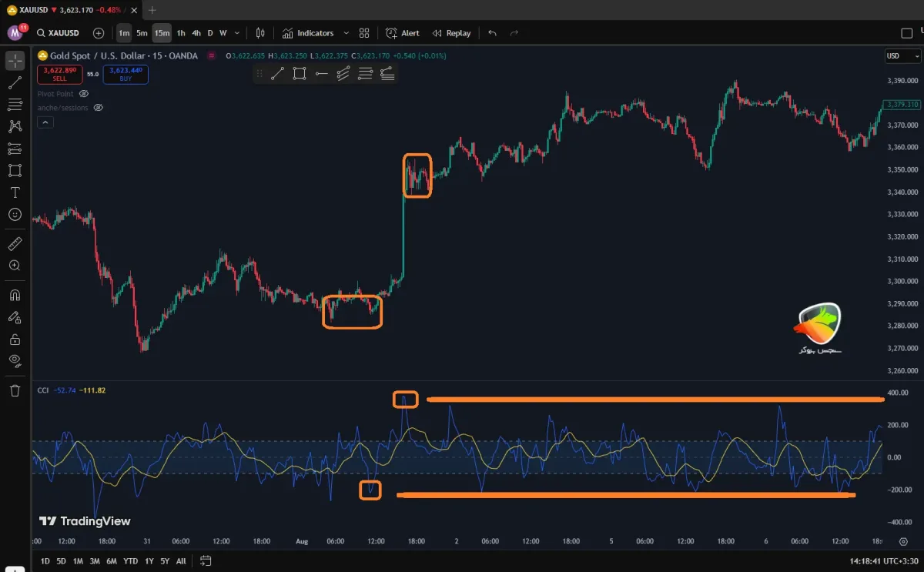Expand the favorite indicators dropdown arrow
The image size is (924, 572).
[x=346, y=33]
